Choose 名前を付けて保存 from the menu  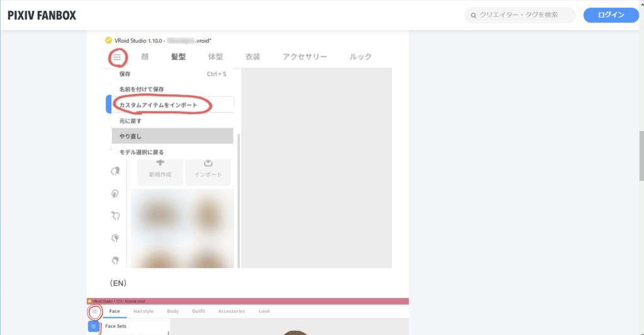(142, 89)
